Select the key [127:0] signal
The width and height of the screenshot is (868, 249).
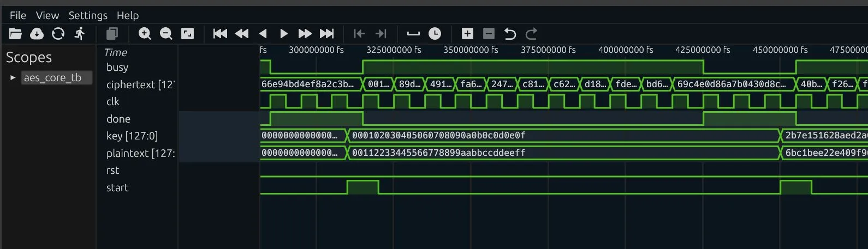coord(132,136)
